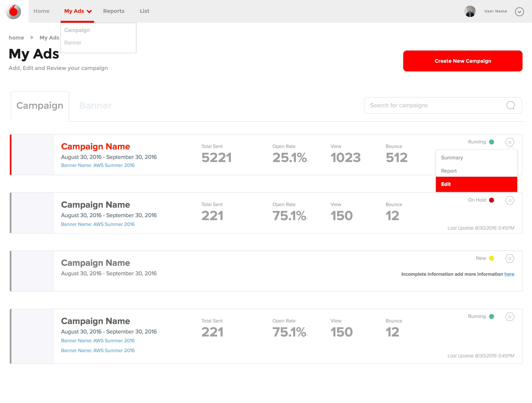The height and width of the screenshot is (403, 532).
Task: Click the red On Hold status dot
Action: [492, 200]
